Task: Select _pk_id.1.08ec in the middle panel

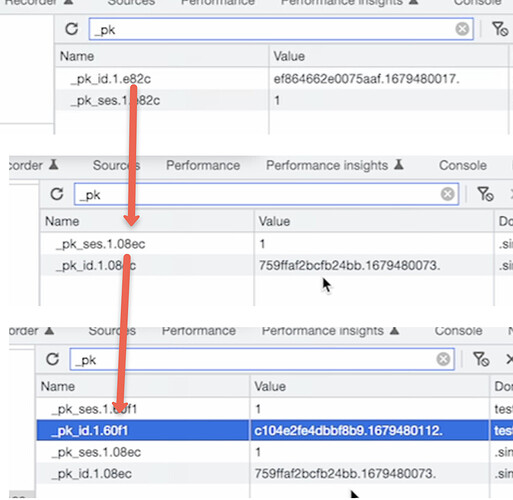Action: point(96,266)
